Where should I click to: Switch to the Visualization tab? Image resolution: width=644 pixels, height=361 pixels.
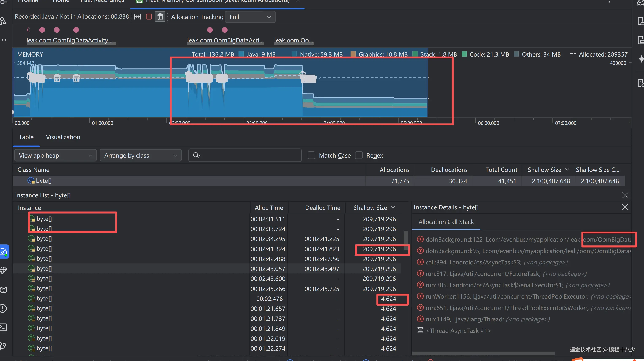coord(63,137)
